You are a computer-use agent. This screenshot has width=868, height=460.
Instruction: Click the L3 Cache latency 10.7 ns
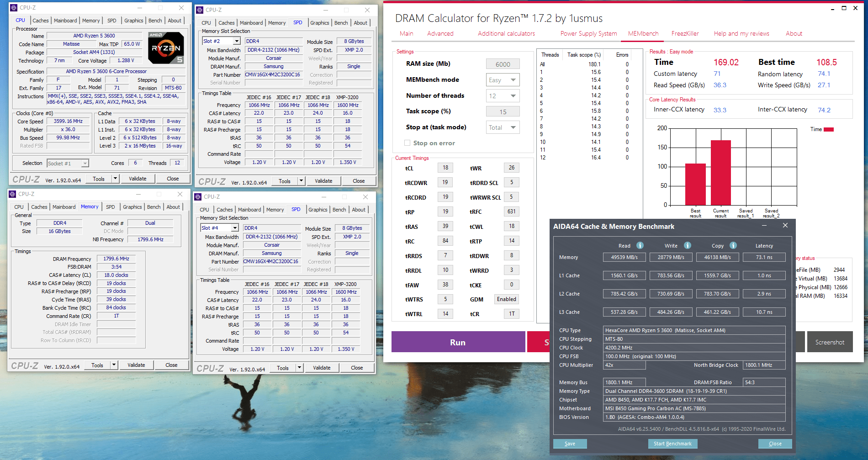coord(764,312)
